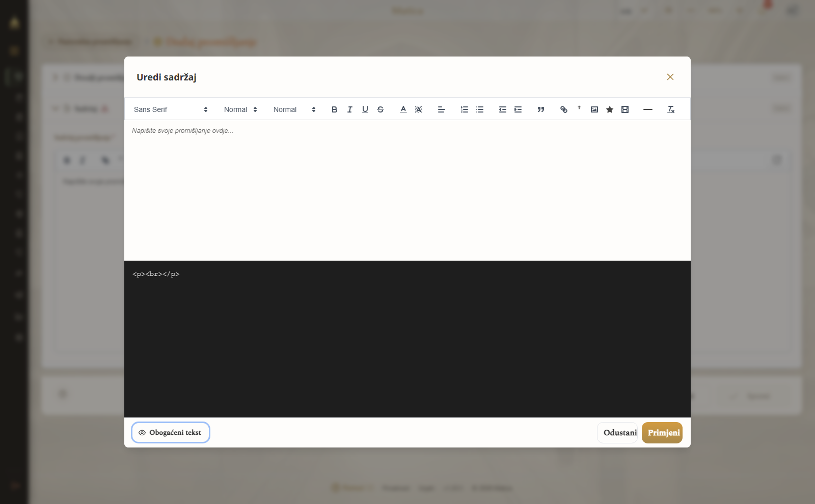The height and width of the screenshot is (504, 815).
Task: Toggle underline formatting
Action: coord(365,109)
